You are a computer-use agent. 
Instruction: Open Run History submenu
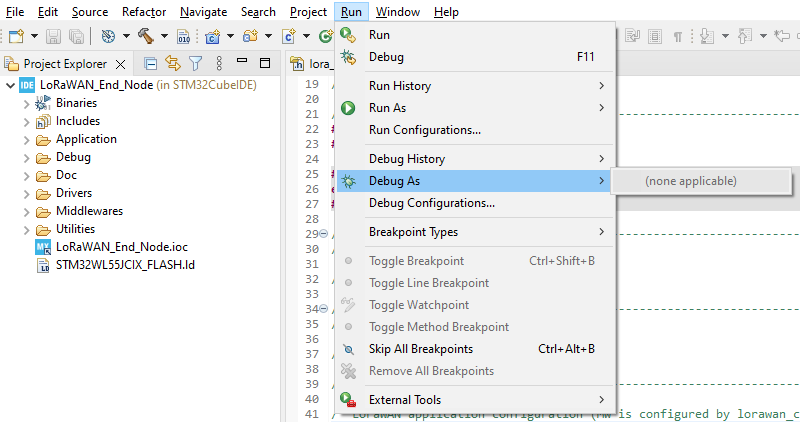pyautogui.click(x=475, y=86)
